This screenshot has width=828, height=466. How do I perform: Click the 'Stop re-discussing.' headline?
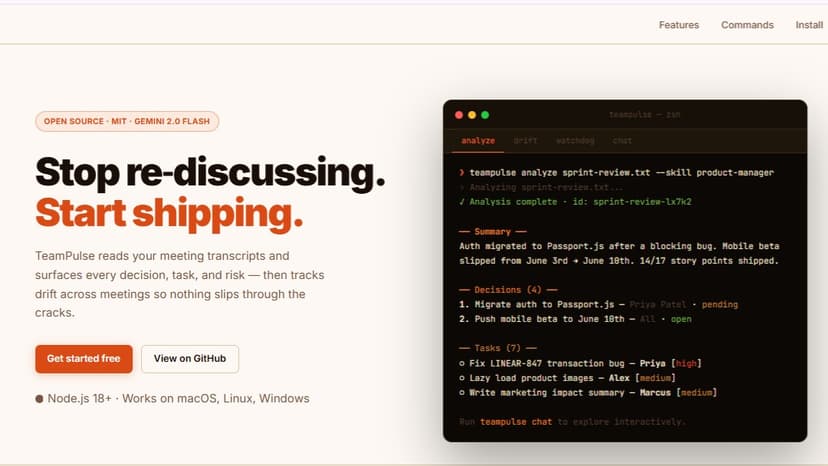click(x=210, y=172)
